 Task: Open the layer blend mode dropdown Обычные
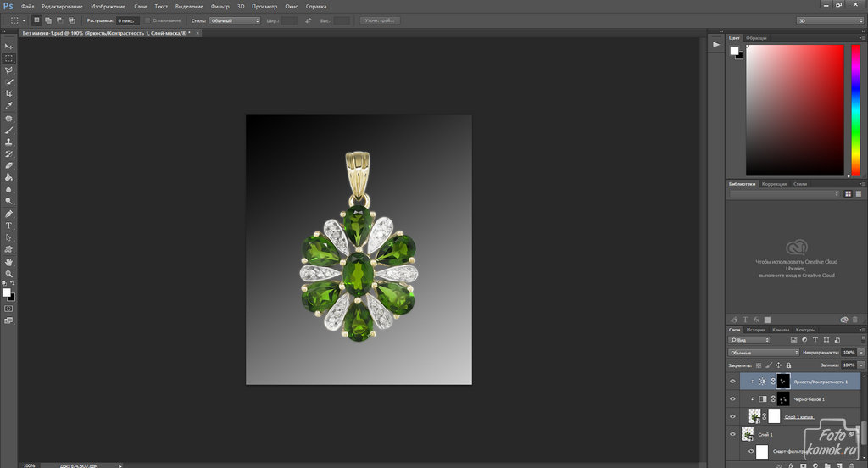(764, 352)
